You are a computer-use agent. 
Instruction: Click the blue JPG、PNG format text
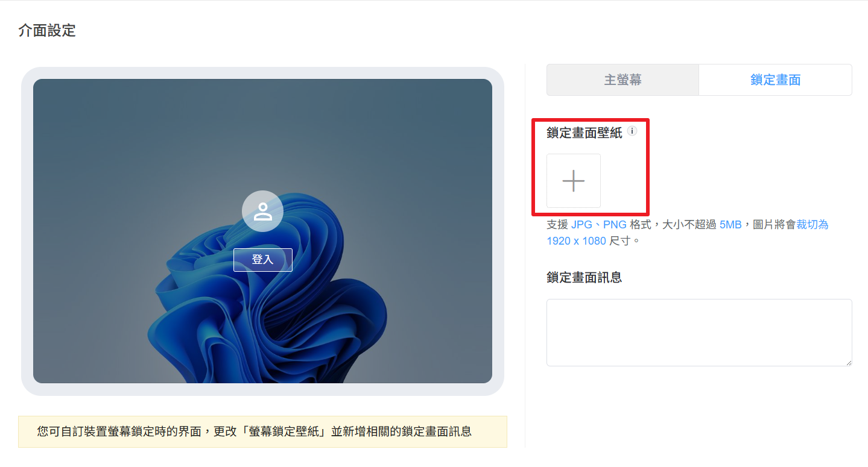598,225
